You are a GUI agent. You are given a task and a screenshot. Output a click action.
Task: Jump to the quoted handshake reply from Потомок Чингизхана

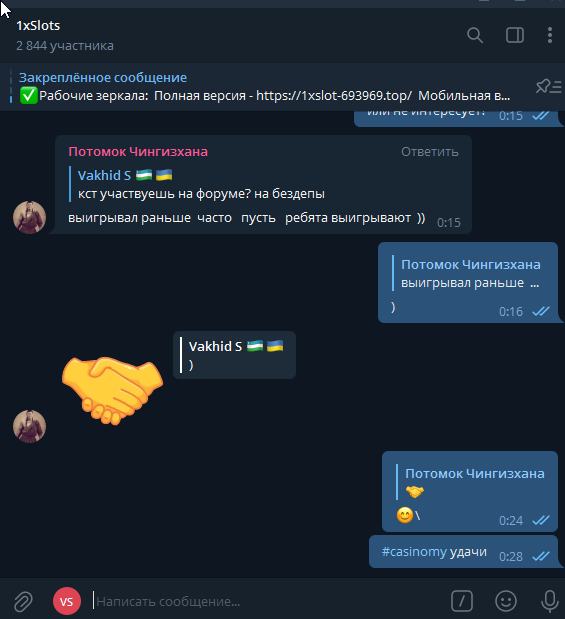pyautogui.click(x=472, y=482)
